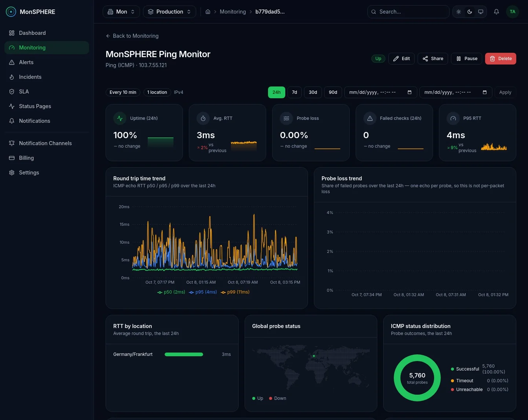Click the MonSPHERE logo icon
Image resolution: width=528 pixels, height=420 pixels.
point(11,12)
